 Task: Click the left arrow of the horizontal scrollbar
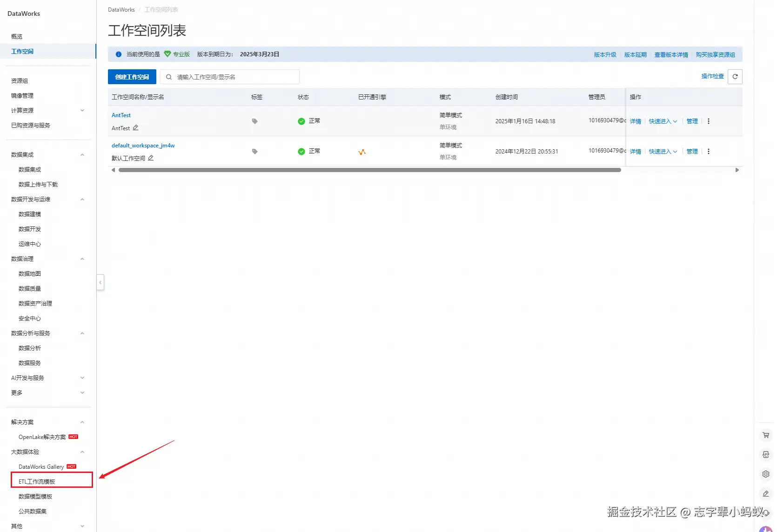click(113, 170)
